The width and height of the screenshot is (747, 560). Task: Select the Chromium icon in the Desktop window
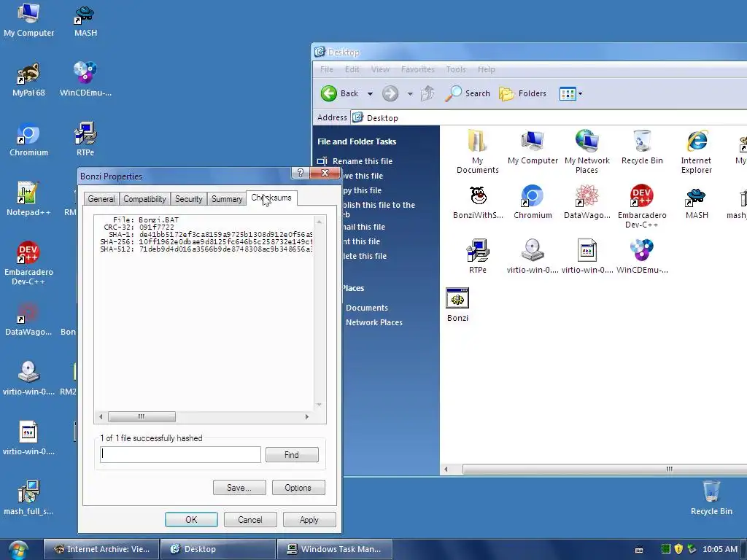(533, 202)
